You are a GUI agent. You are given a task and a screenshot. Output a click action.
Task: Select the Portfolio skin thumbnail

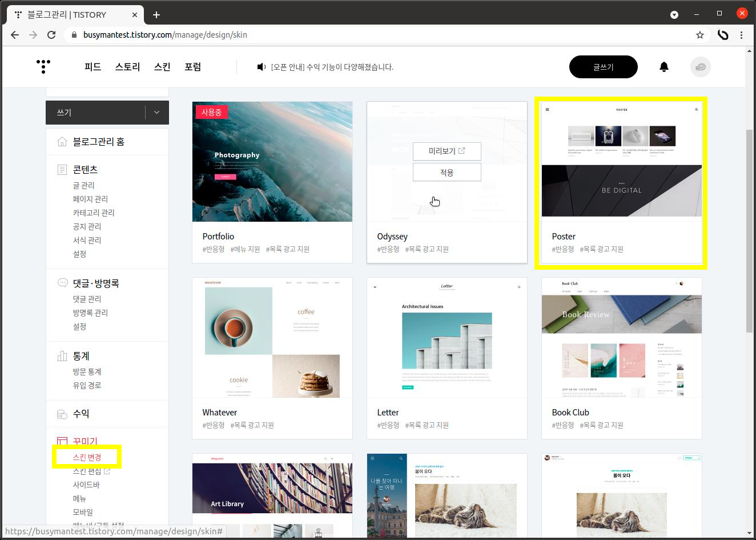click(272, 162)
